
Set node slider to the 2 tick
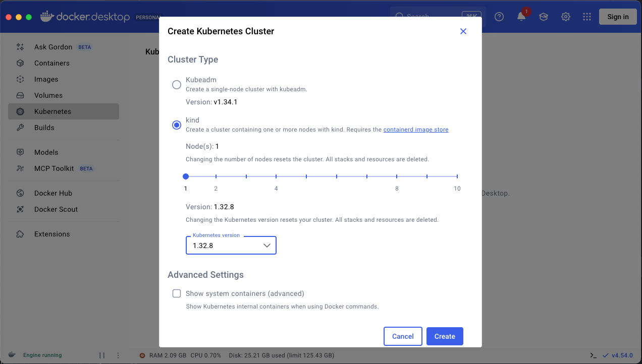point(216,176)
